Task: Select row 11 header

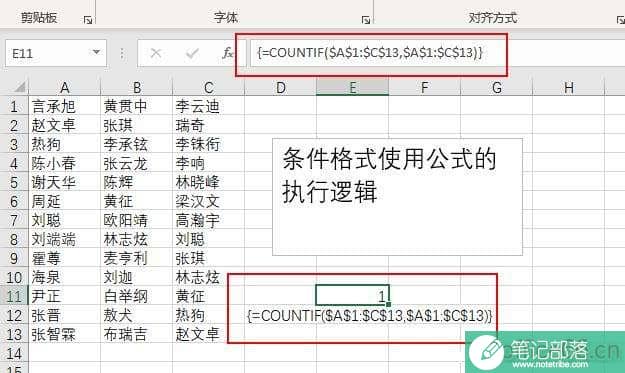Action: [x=14, y=296]
